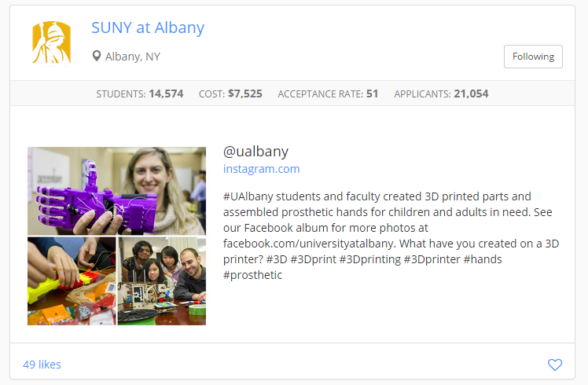588x385 pixels.
Task: Open the SUNY at Albany title link
Action: 148,27
